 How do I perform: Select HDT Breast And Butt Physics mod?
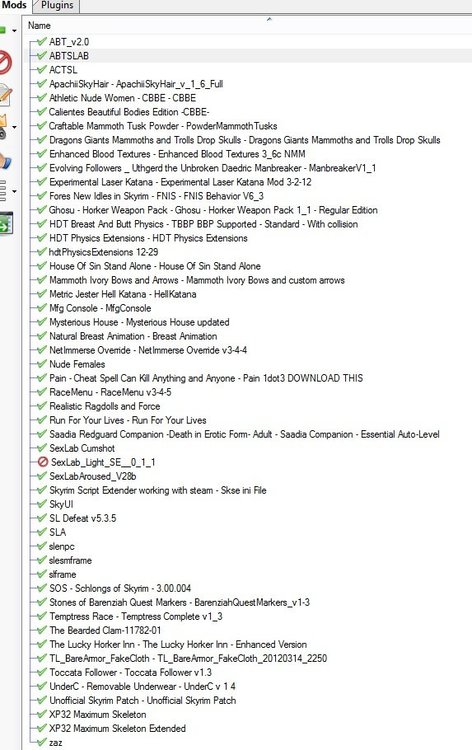203,224
